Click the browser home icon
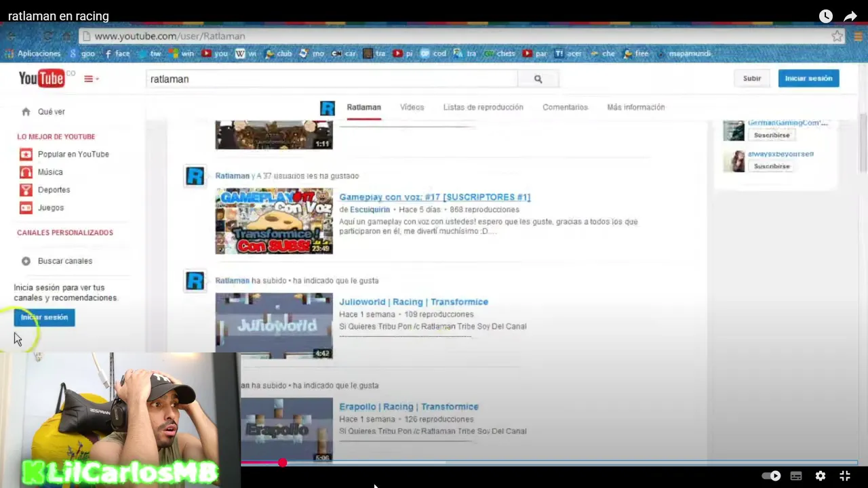Screen dimensions: 868x488 click(66, 36)
